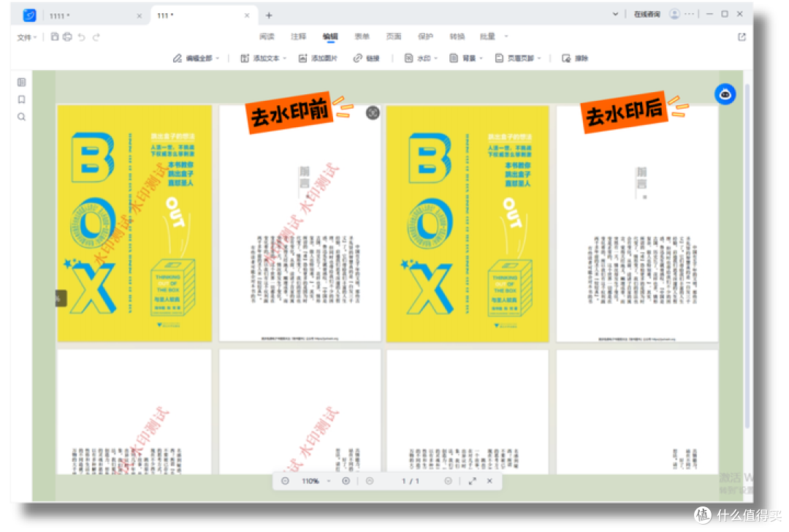This screenshot has width=789, height=532.
Task: Open the thumbnails panel sidebar icon
Action: [22, 82]
